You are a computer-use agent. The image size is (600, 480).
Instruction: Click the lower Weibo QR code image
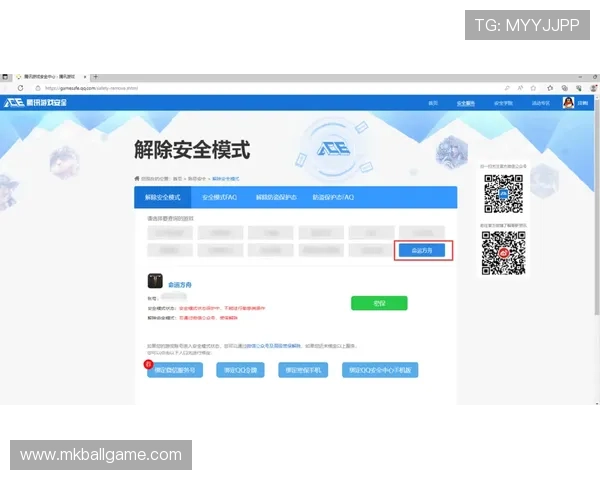tap(503, 253)
